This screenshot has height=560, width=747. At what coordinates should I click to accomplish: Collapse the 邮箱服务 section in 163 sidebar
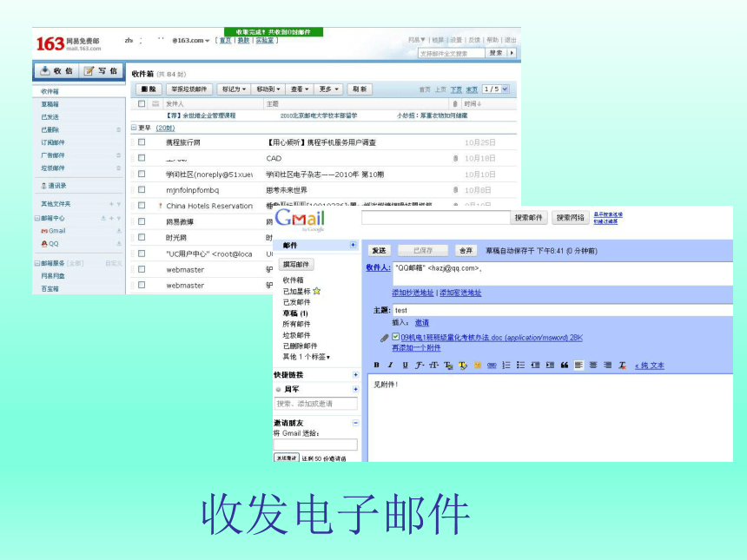point(36,263)
